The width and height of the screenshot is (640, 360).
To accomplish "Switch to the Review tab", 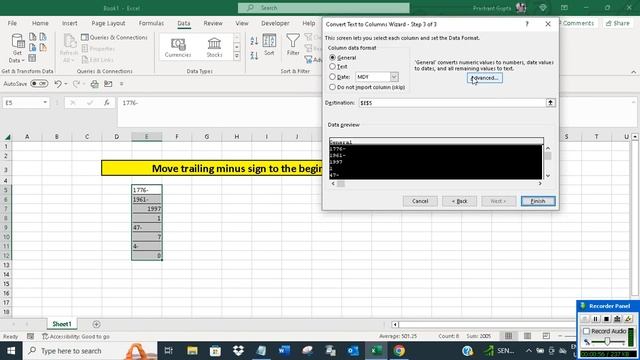I will tap(213, 23).
